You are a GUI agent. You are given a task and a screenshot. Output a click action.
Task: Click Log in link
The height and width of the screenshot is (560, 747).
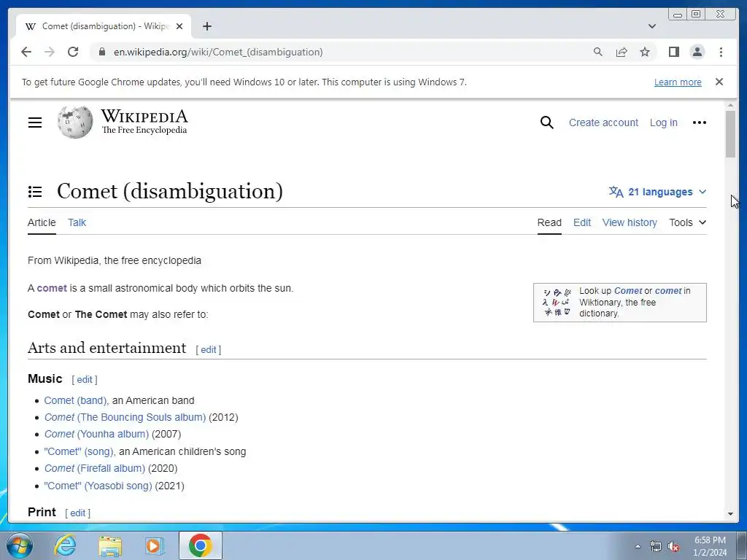(x=663, y=122)
